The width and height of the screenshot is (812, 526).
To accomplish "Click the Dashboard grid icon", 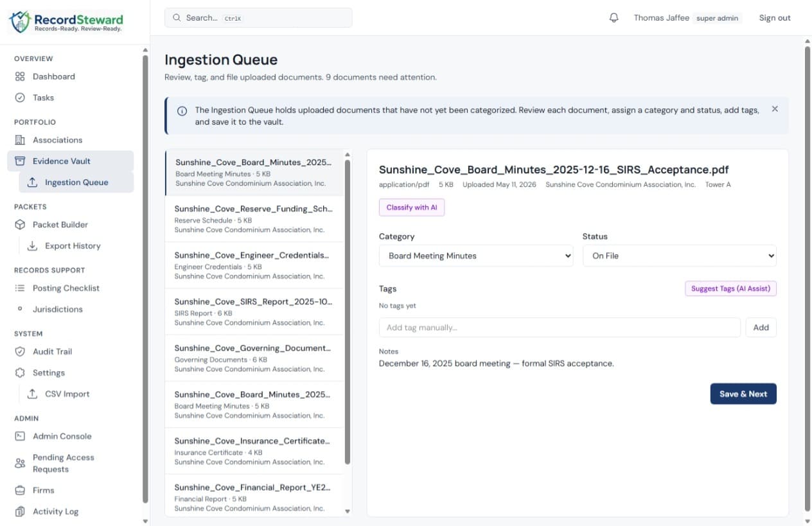I will pyautogui.click(x=20, y=76).
